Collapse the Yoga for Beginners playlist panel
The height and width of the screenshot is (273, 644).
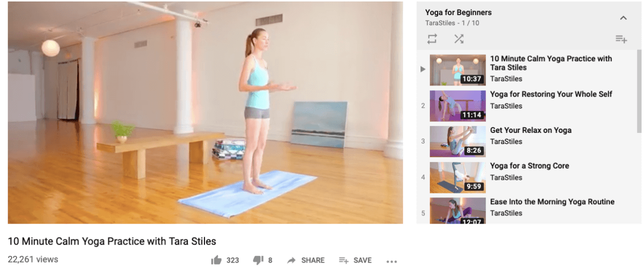[x=623, y=18]
